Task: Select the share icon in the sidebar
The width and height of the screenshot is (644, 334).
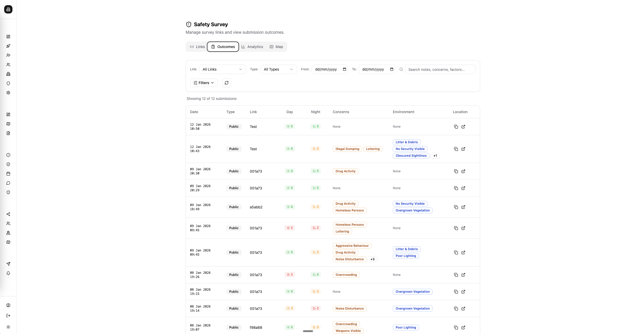Action: click(x=8, y=214)
